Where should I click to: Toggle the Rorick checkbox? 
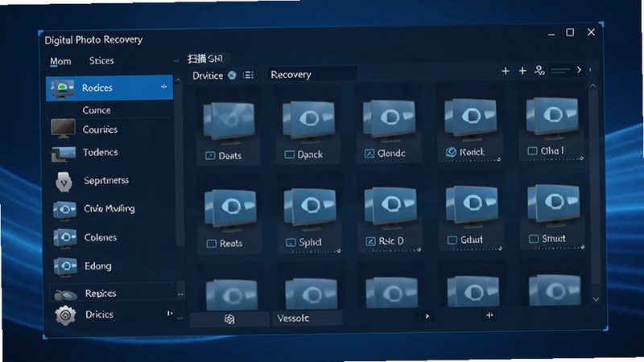(x=451, y=152)
